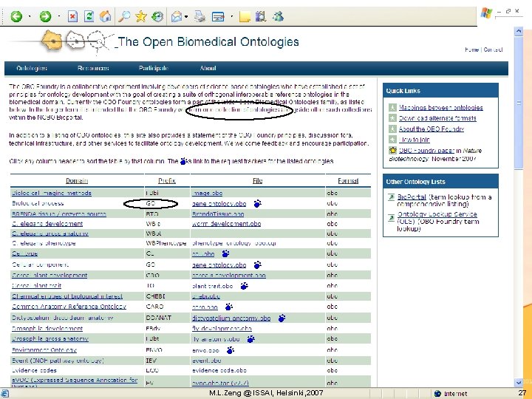This screenshot has width=532, height=399.
Task: Open Mappings between ontologies quick link
Action: (440, 108)
